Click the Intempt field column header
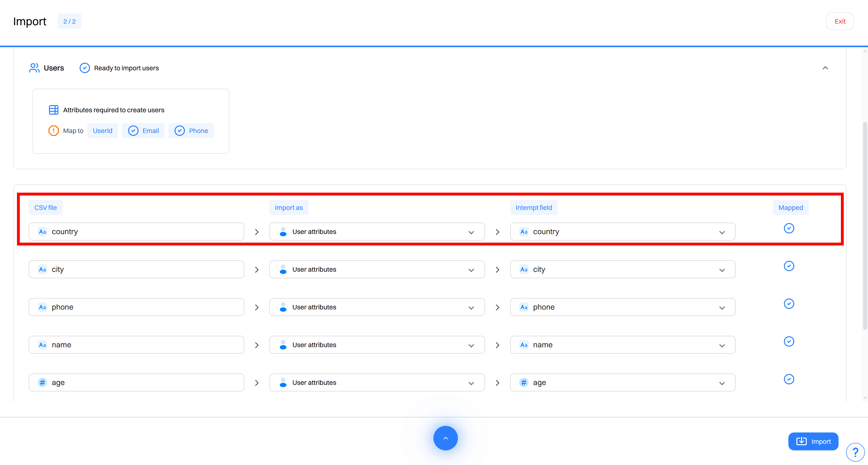868x465 pixels. click(x=534, y=208)
